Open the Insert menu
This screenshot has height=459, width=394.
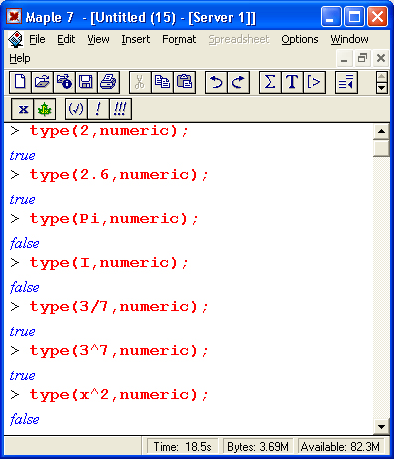pyautogui.click(x=135, y=39)
